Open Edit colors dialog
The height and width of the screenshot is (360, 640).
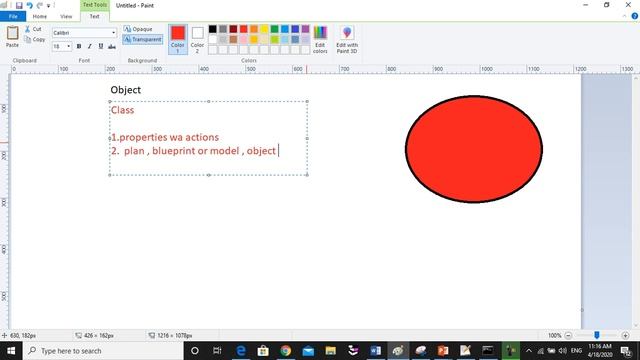coord(320,40)
